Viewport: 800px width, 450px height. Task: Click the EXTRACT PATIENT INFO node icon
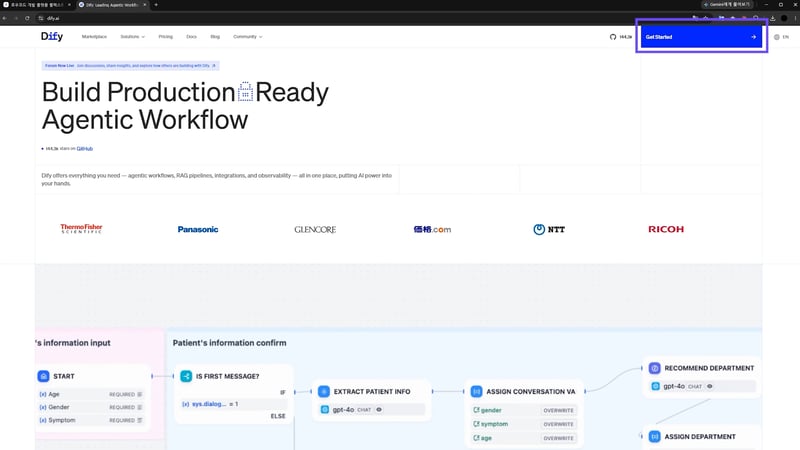click(x=324, y=391)
